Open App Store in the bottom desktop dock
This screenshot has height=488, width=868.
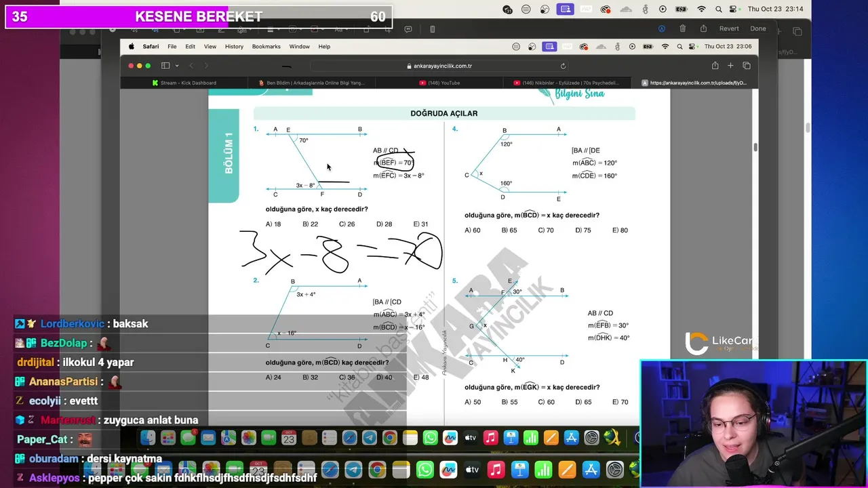coord(591,470)
